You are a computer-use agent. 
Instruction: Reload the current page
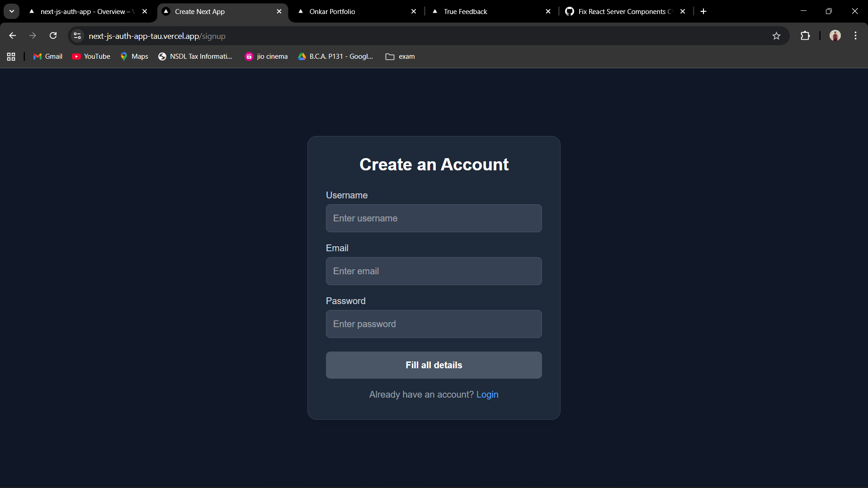(53, 36)
